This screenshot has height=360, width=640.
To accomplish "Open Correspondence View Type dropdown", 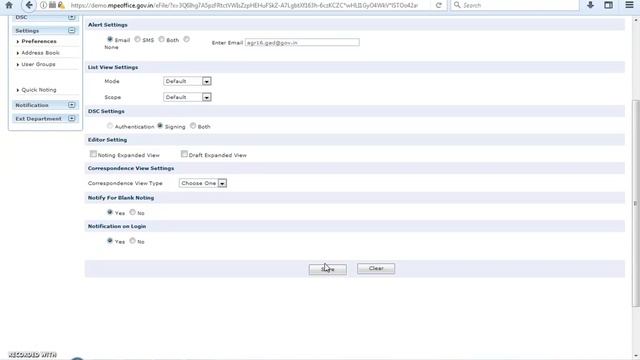I will click(203, 183).
